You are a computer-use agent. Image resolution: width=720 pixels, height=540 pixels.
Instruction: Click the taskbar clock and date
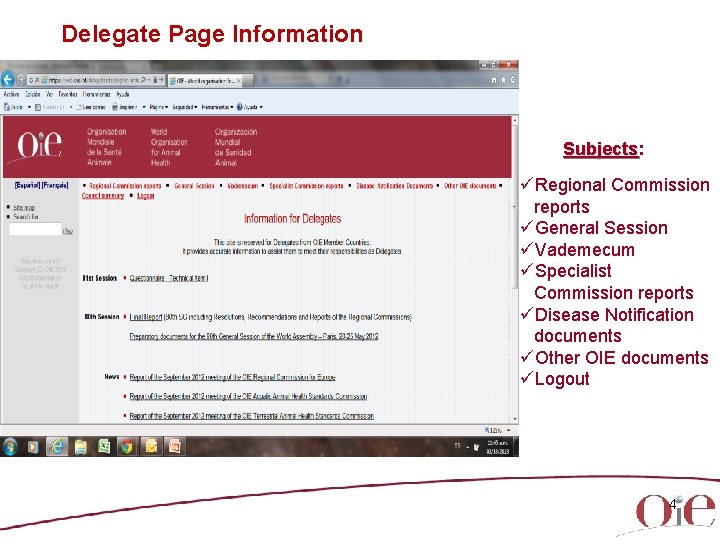click(x=498, y=446)
